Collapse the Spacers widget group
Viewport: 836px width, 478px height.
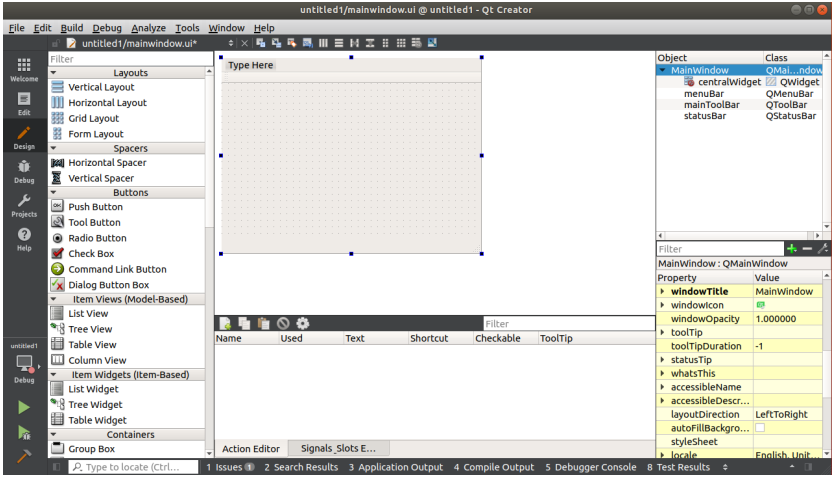pos(53,148)
